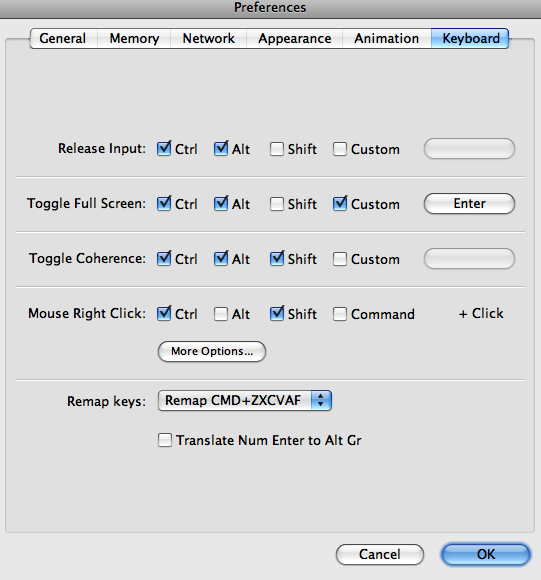Select the Appearance tab
541x580 pixels.
click(295, 38)
